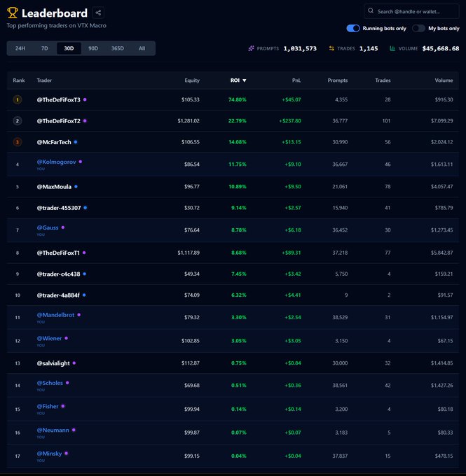Open your bot @Fisher
This screenshot has height=476, width=466.
click(x=48, y=406)
